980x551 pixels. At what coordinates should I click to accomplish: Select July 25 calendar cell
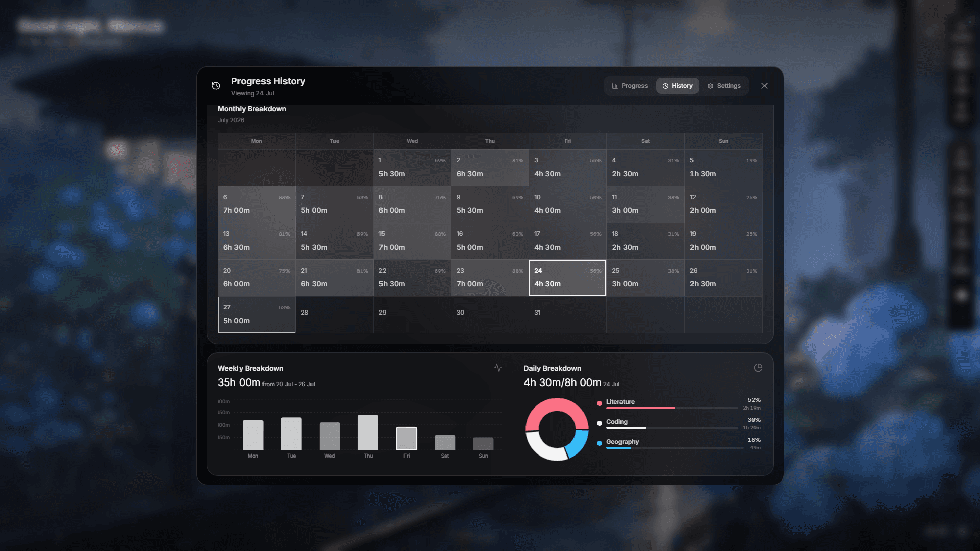tap(646, 278)
